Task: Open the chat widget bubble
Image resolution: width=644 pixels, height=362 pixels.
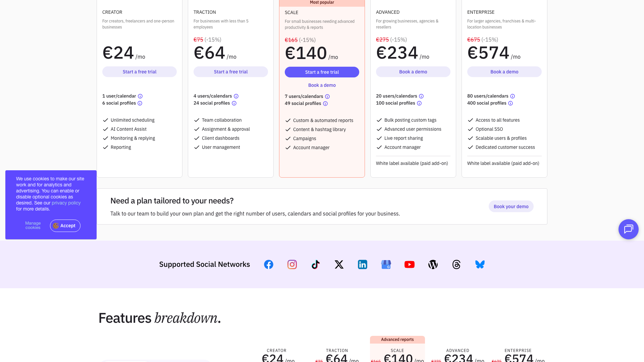Action: click(629, 229)
